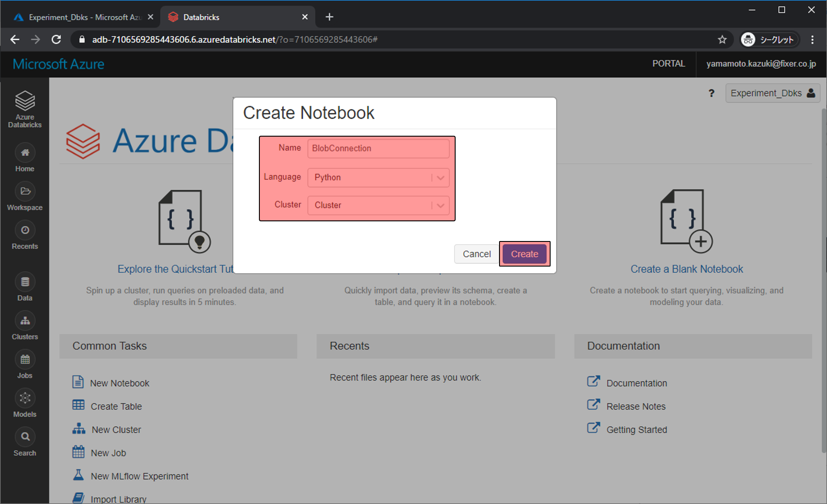Open the Cluster selection dropdown

click(378, 205)
